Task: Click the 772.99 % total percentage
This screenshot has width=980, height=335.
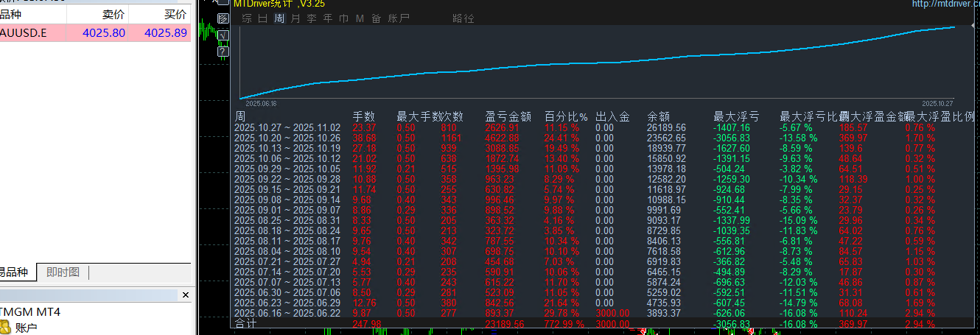Action: tap(564, 323)
